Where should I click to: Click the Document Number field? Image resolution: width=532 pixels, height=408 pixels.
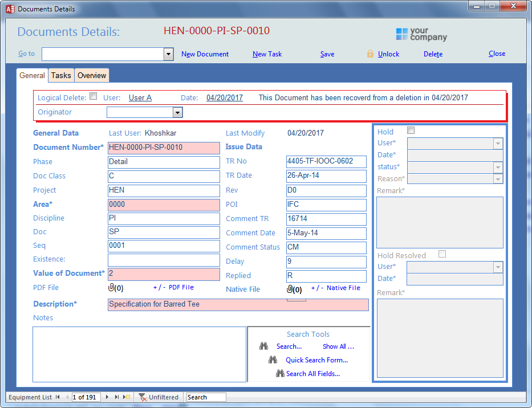tap(164, 148)
